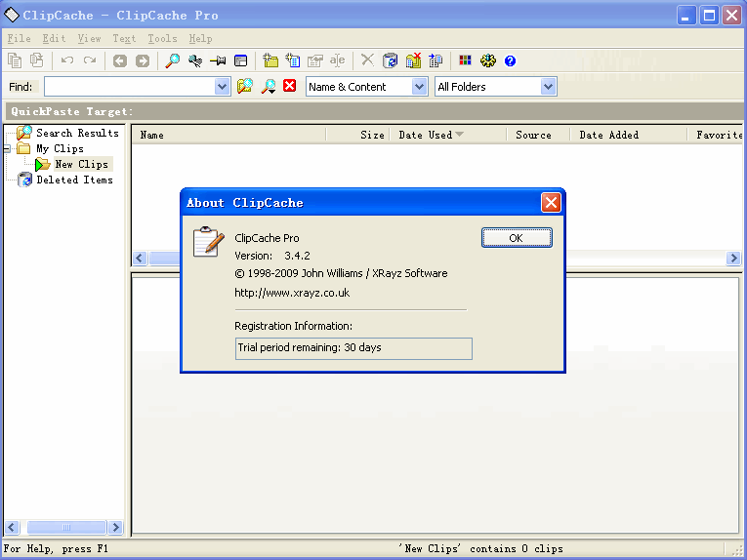Open the Find box dropdown arrow
Screen dimensions: 747x560
(222, 87)
